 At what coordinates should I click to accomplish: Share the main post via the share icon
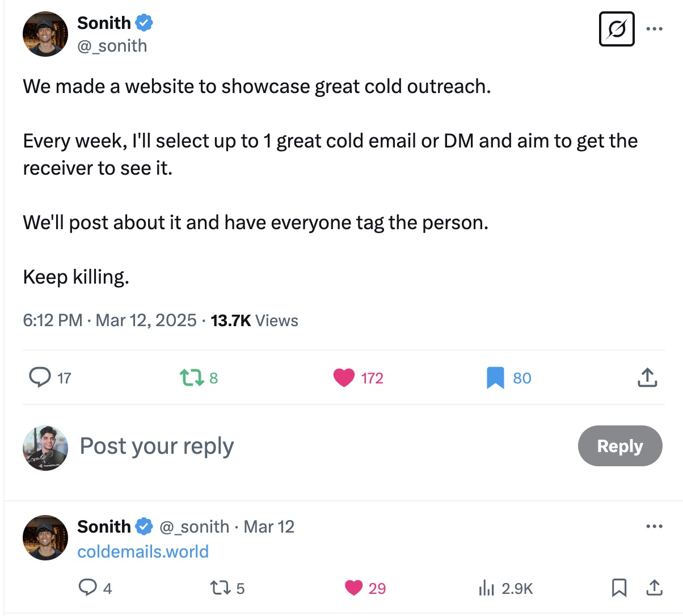coord(647,377)
